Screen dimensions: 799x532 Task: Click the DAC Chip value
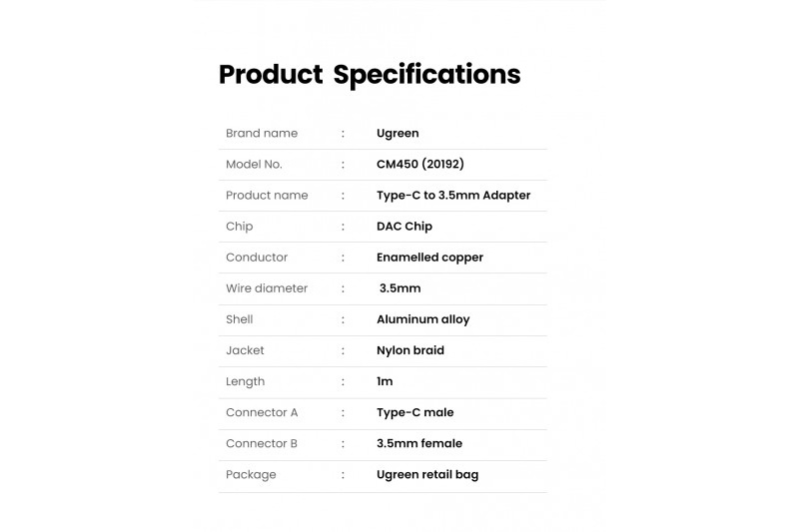pos(404,226)
